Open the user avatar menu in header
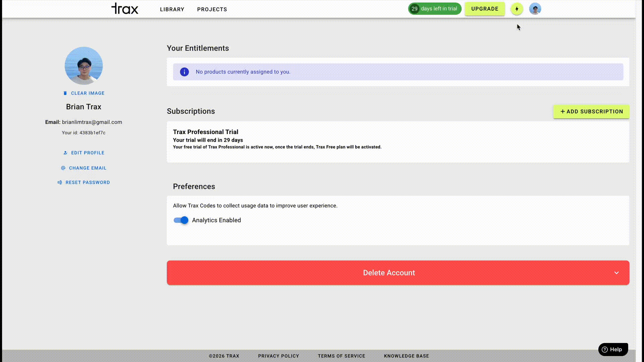Viewport: 644px width, 362px height. (x=535, y=9)
